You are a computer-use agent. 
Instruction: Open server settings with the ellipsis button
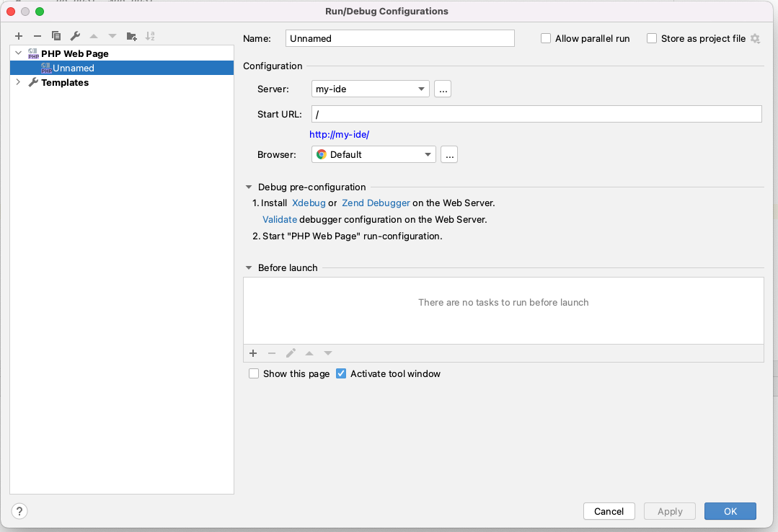tap(443, 89)
